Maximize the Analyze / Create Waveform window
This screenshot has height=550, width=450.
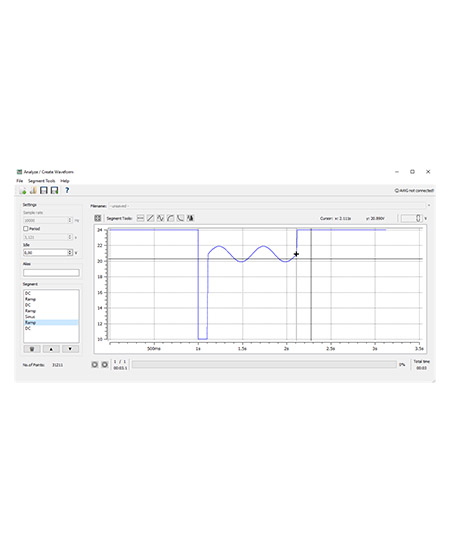(x=412, y=172)
